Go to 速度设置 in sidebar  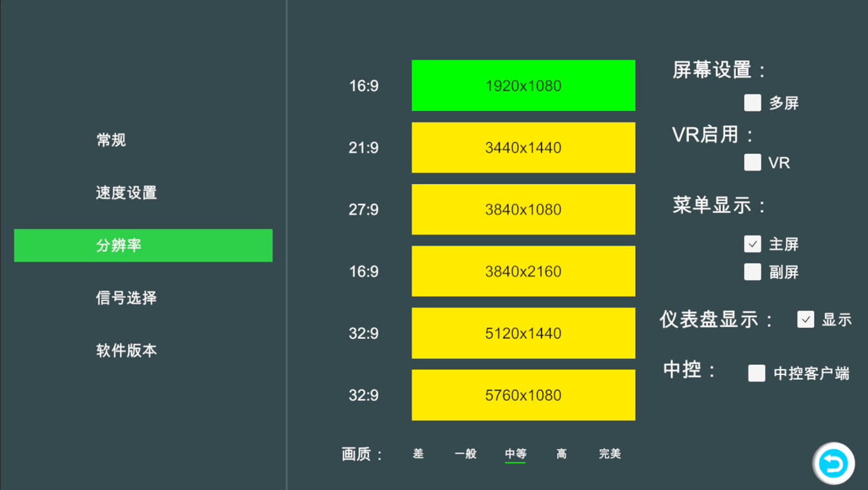pos(127,193)
